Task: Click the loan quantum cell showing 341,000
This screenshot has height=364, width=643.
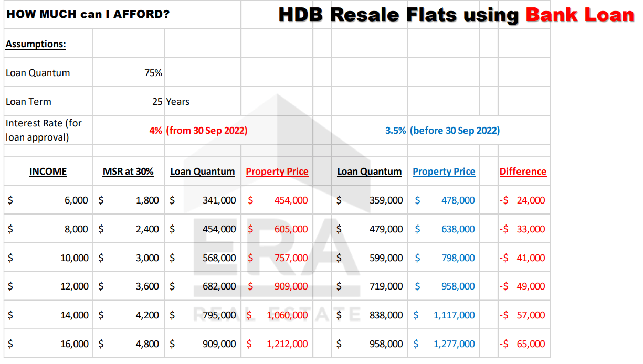Action: [x=219, y=200]
